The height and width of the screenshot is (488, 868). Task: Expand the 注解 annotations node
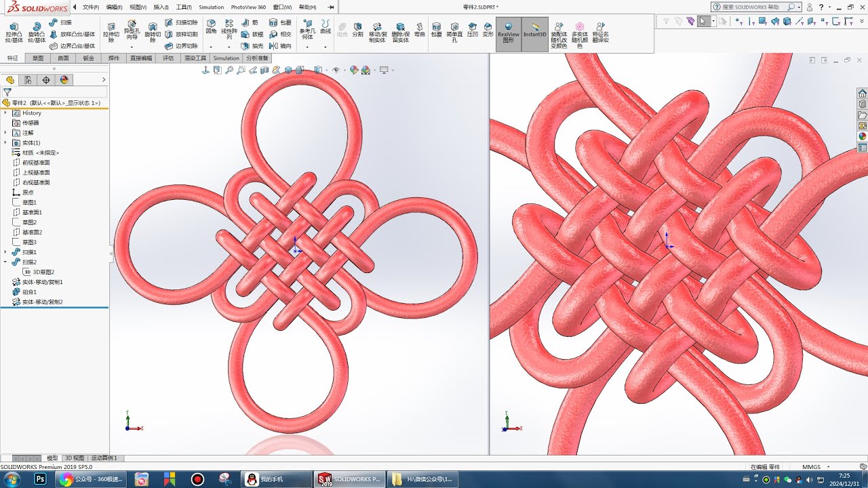point(5,133)
